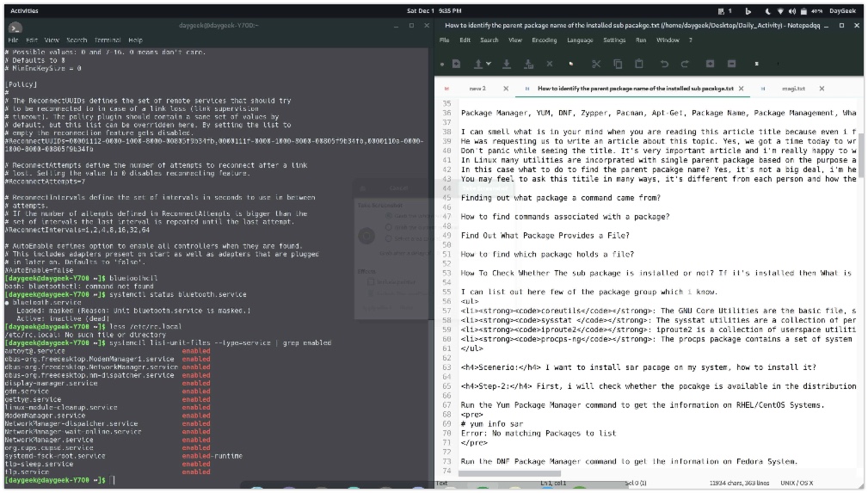The image size is (868, 493).
Task: Undo the last edit via toolbar icon
Action: point(663,64)
